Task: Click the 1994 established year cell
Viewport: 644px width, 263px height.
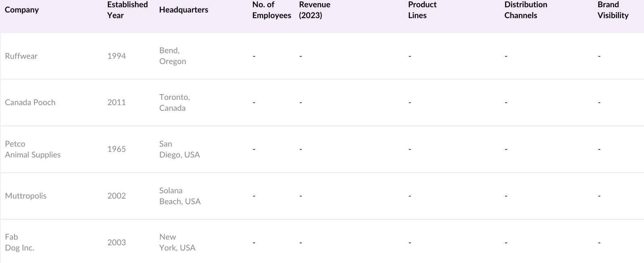Action: coord(116,56)
